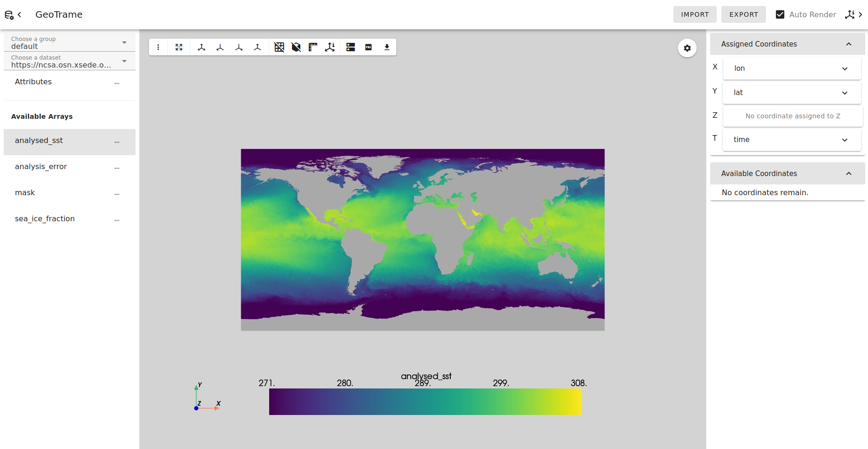The image size is (868, 449).
Task: Open the Choose a dataset dropdown
Action: (x=69, y=61)
